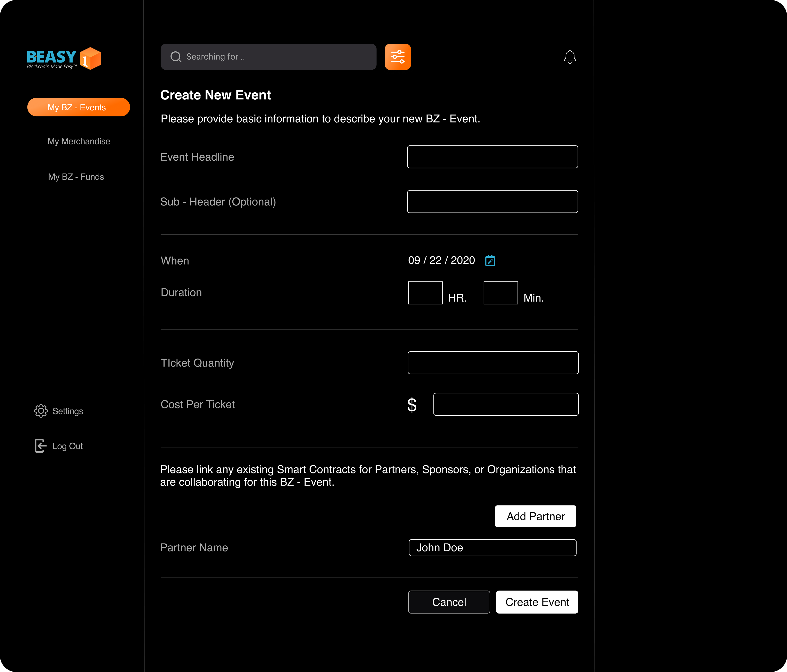Click the duration HR. box
787x672 pixels.
click(425, 293)
